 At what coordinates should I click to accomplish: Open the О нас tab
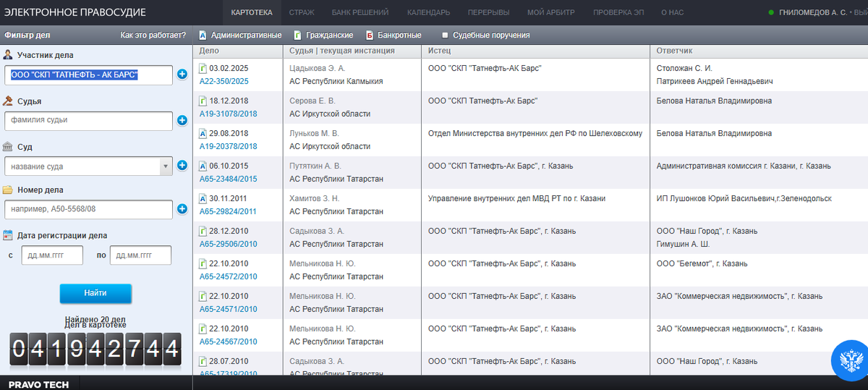[673, 12]
